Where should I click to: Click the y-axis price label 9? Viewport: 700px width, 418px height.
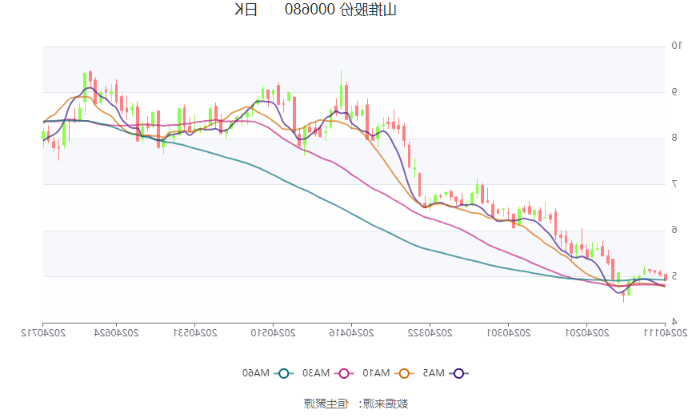[x=675, y=92]
